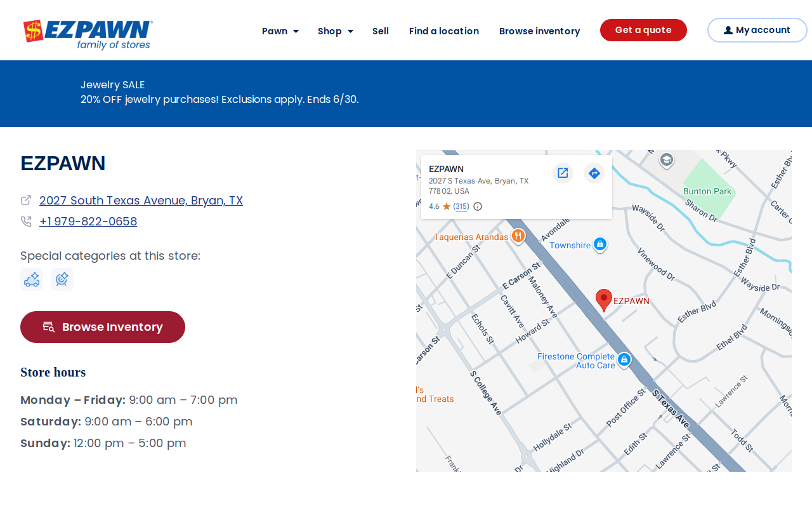Select the target special category icon
This screenshot has height=508, width=812.
tap(62, 279)
